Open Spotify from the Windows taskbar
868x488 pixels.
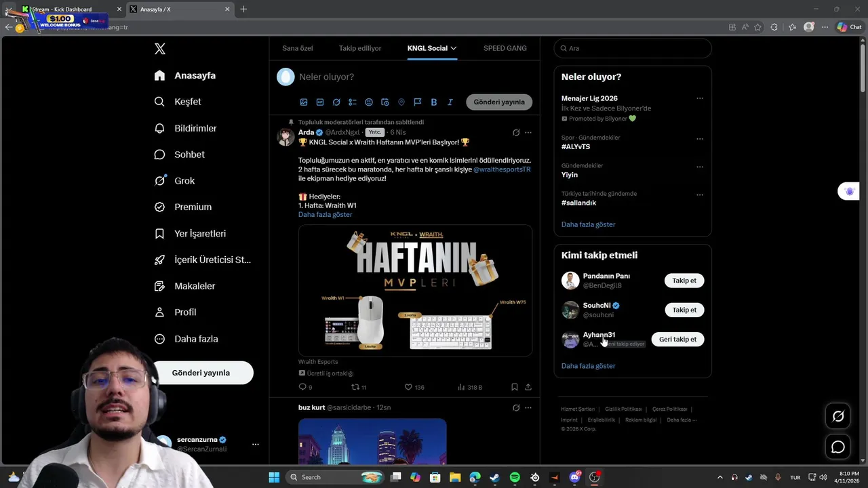(x=515, y=477)
